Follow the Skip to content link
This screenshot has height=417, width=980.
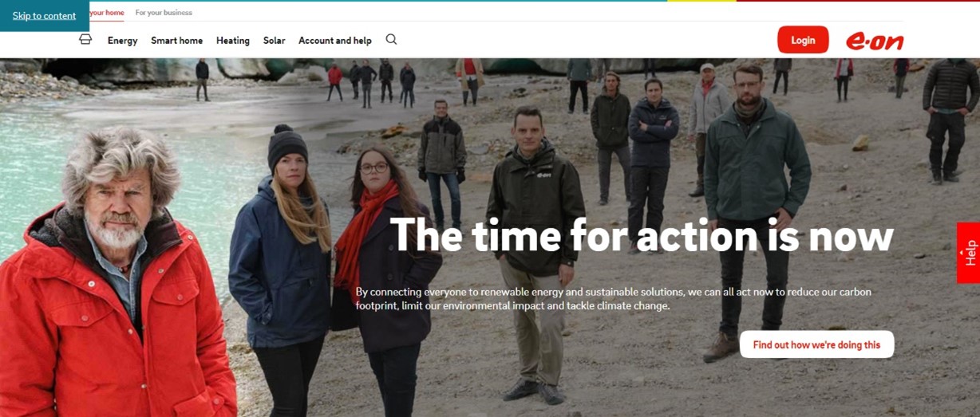45,16
